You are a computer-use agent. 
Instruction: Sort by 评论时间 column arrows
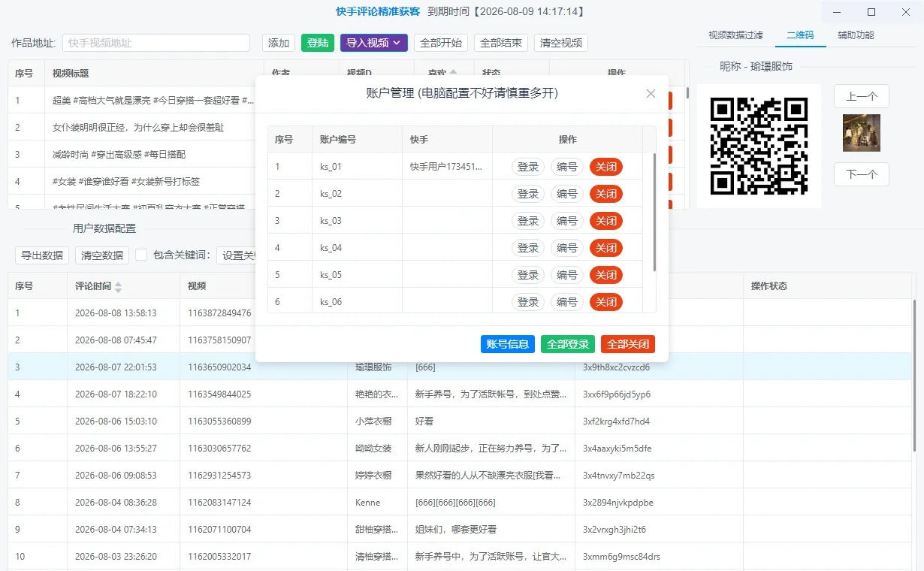coord(118,287)
